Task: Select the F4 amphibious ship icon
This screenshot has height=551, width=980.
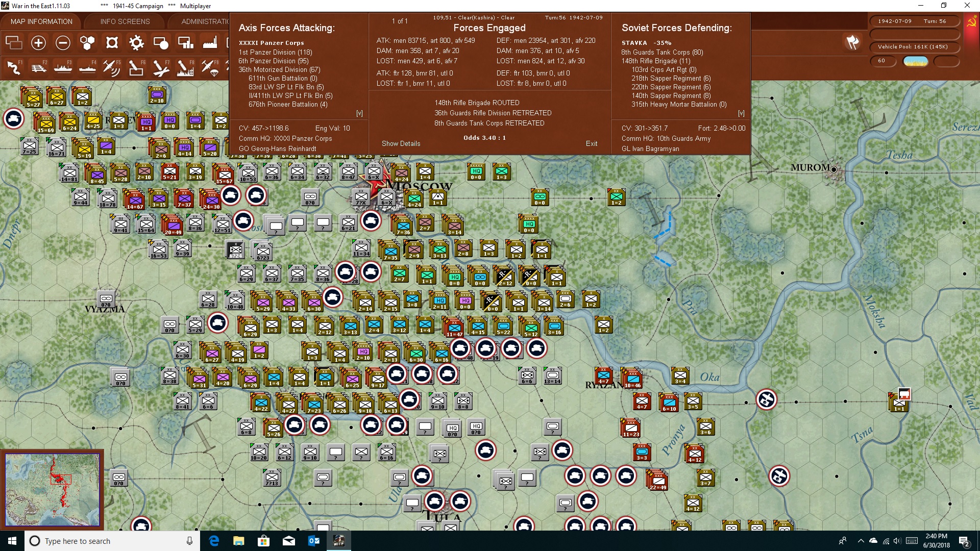Action: point(87,67)
